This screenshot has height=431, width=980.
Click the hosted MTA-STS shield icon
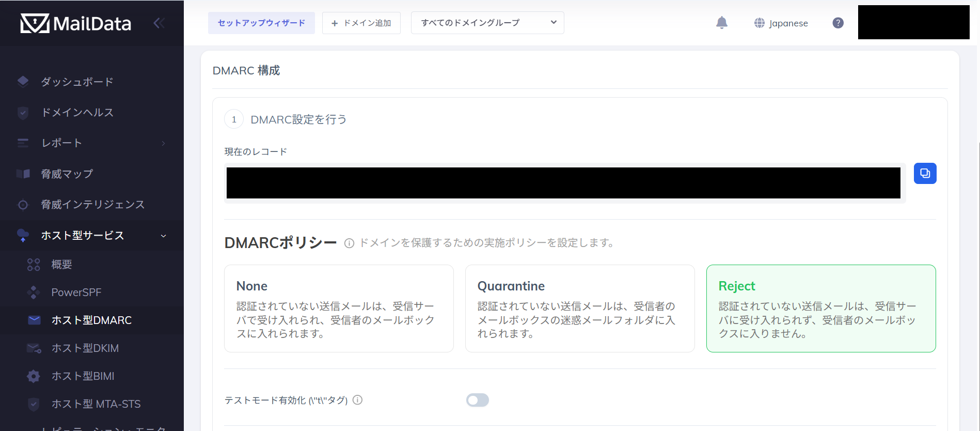pos(34,404)
